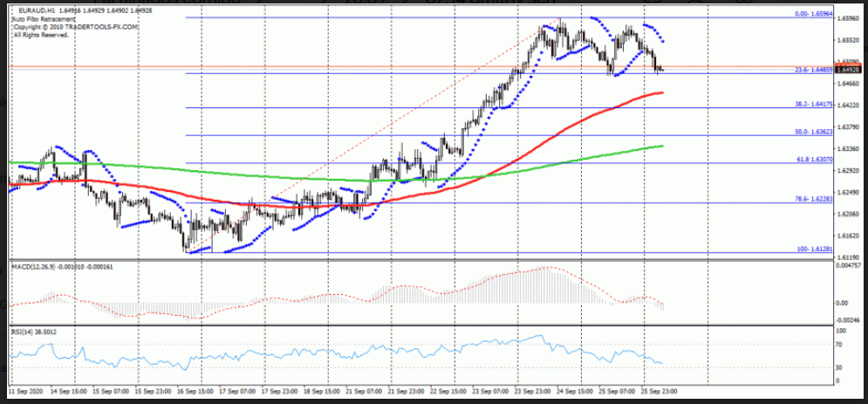868x404 pixels.
Task: Select the '100- 1.61281' Fibonacci label
Action: pos(813,250)
